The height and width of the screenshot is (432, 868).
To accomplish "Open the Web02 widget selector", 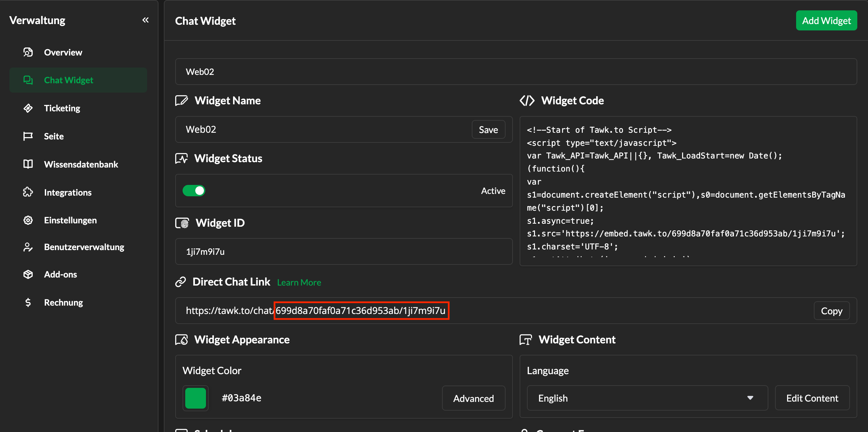I will 516,72.
